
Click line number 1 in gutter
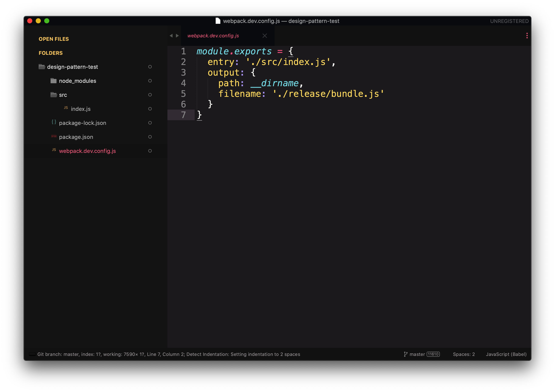click(x=183, y=51)
